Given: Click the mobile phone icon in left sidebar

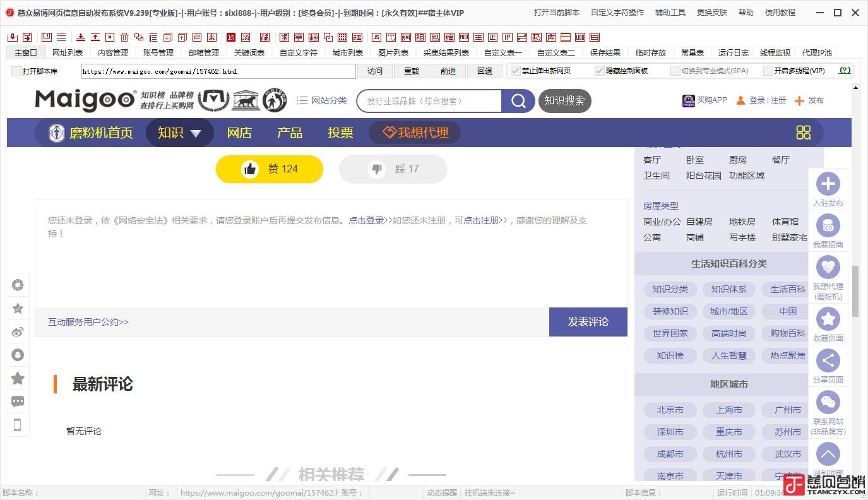Looking at the screenshot, I should [18, 425].
